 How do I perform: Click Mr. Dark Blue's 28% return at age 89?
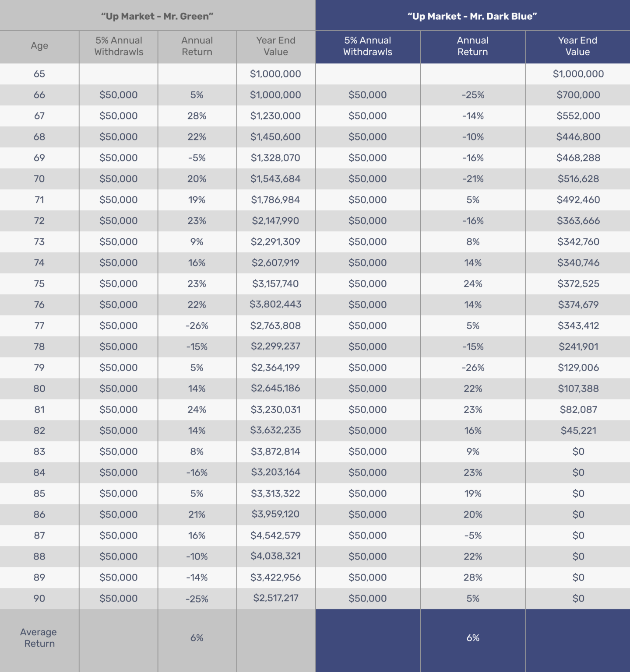(473, 578)
